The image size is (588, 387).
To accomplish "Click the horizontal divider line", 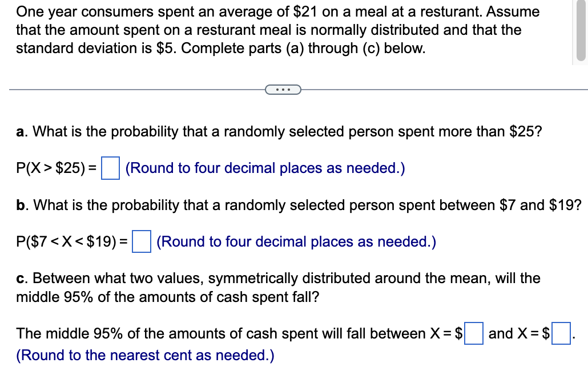I will coord(143,89).
